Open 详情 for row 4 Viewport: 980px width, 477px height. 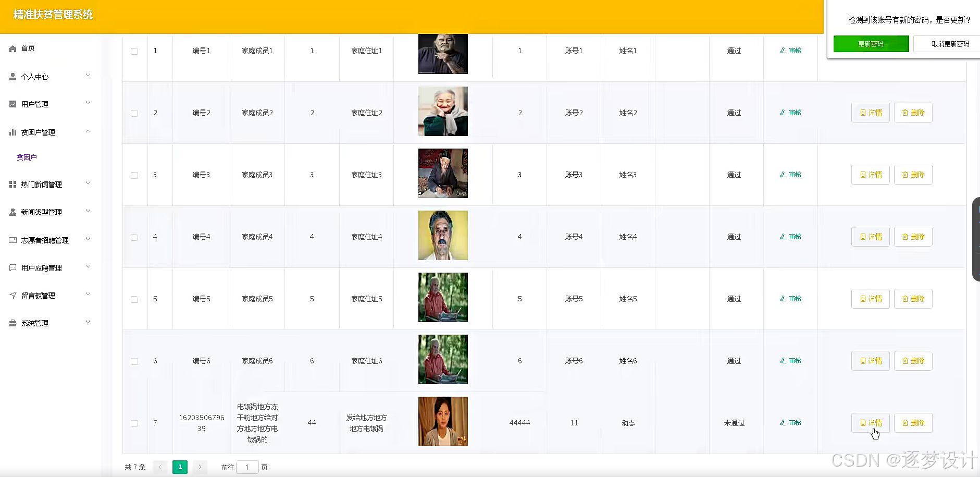[x=871, y=237]
